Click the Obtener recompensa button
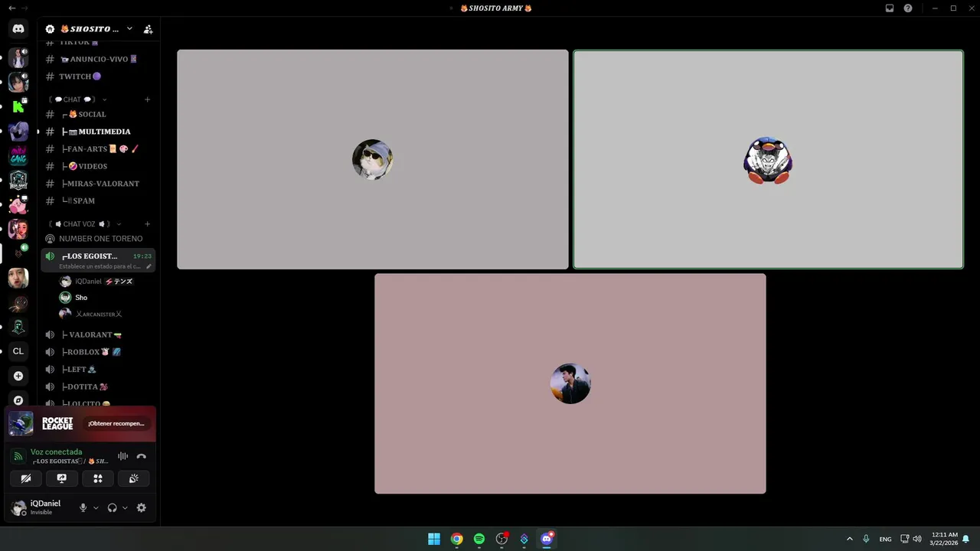 [x=116, y=423]
